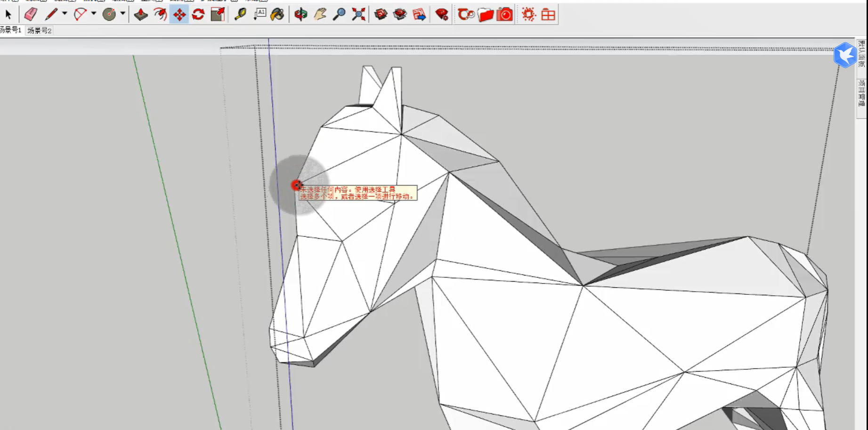The height and width of the screenshot is (430, 868).
Task: Choose the Rotate tool
Action: (198, 15)
